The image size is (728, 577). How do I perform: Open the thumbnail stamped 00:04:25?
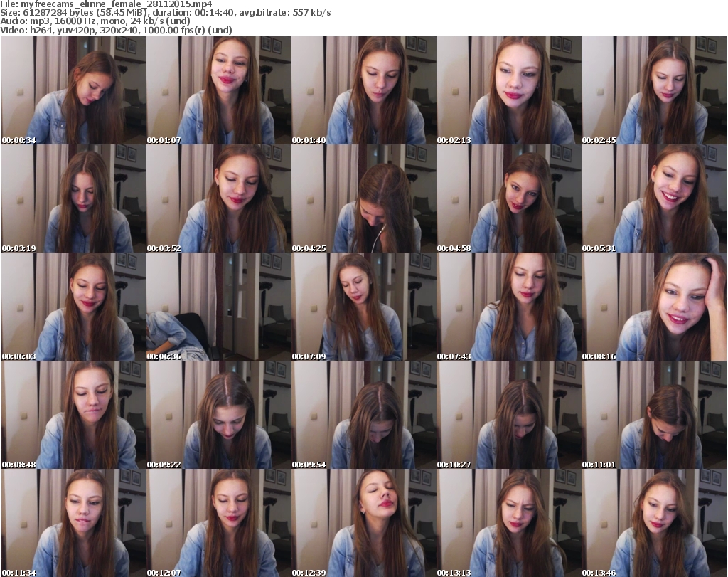tap(363, 198)
